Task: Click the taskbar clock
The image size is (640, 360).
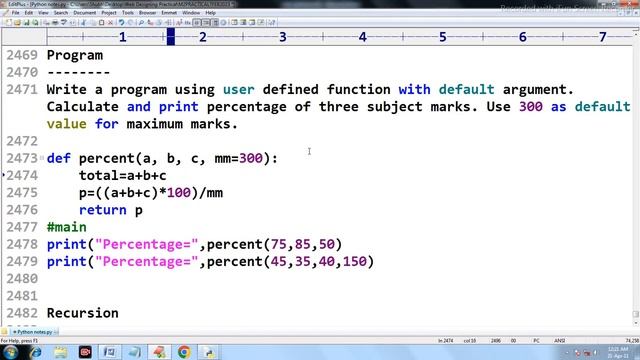Action: coord(618,352)
